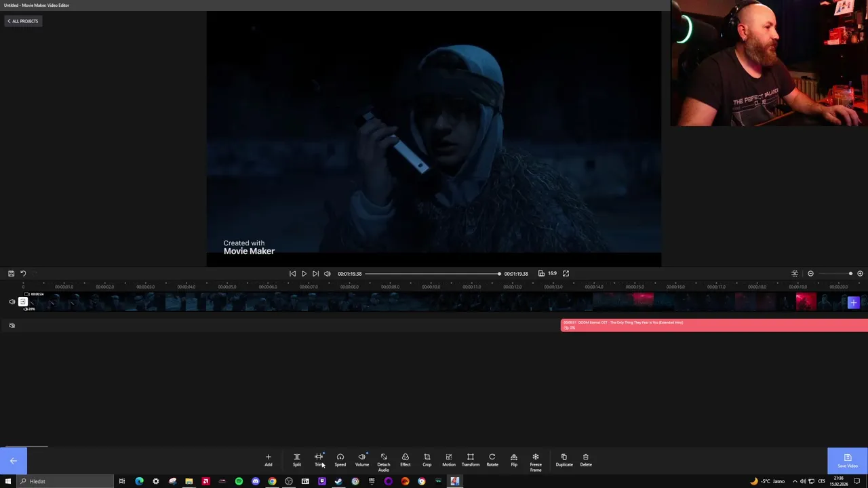Go back to ALL PROJECTS
The image size is (868, 488).
pos(23,21)
